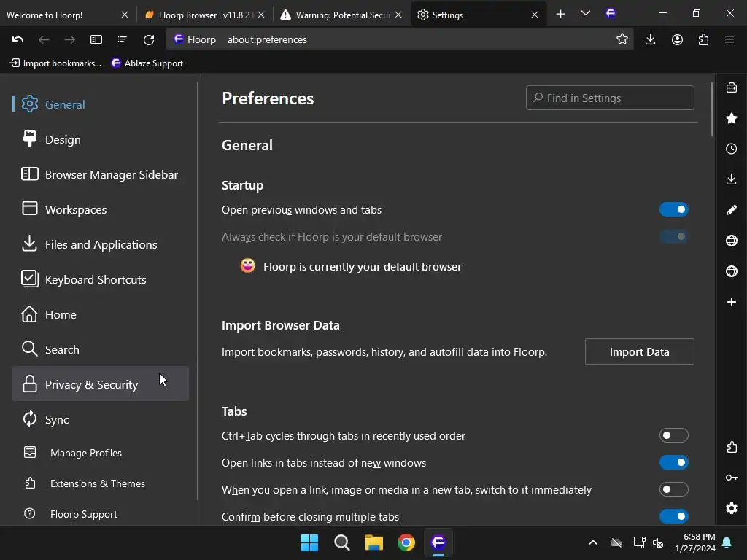Viewport: 747px width, 560px height.
Task: Click the preferences page vertical scrollbar
Action: tap(712, 111)
